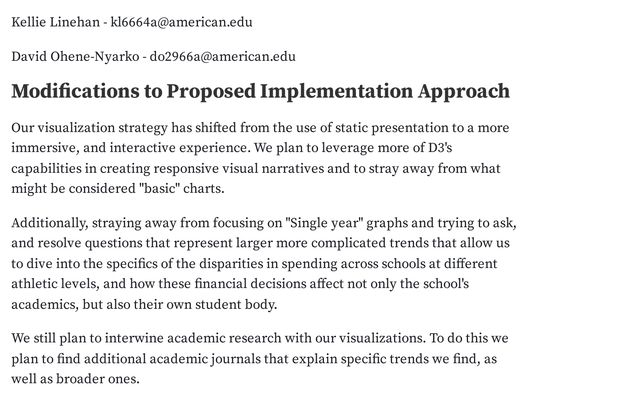Screen dimensions: 640x400
Task: Click the paragraph starting "Additionally, straying away"
Action: pos(260,264)
